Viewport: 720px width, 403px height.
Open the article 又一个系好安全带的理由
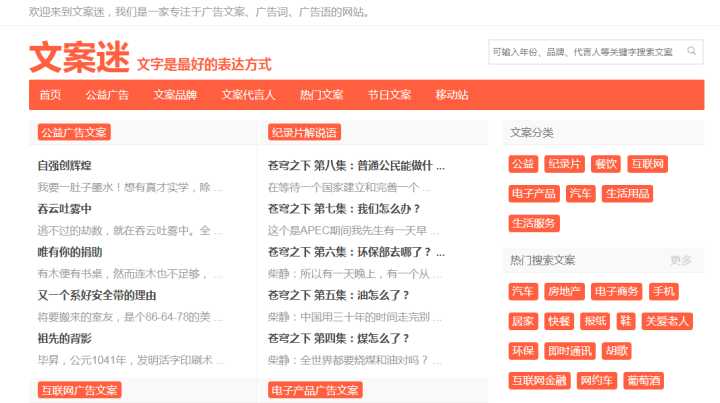97,295
